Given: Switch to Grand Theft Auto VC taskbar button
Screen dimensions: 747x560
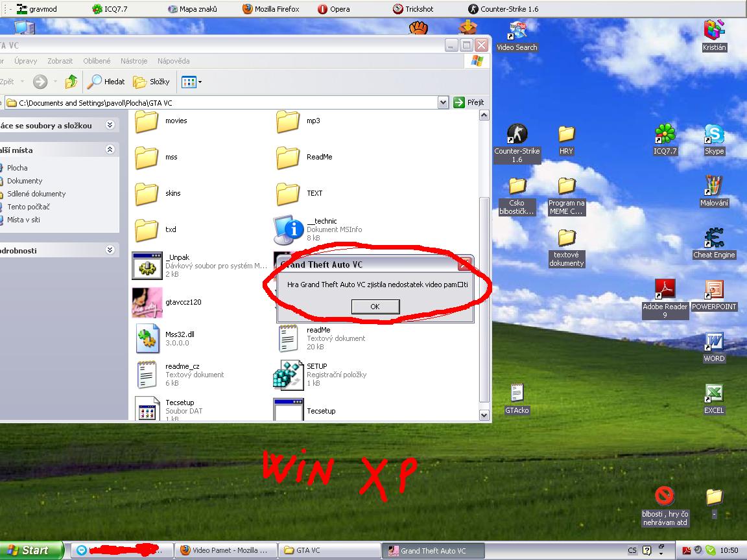Looking at the screenshot, I should pos(433,550).
